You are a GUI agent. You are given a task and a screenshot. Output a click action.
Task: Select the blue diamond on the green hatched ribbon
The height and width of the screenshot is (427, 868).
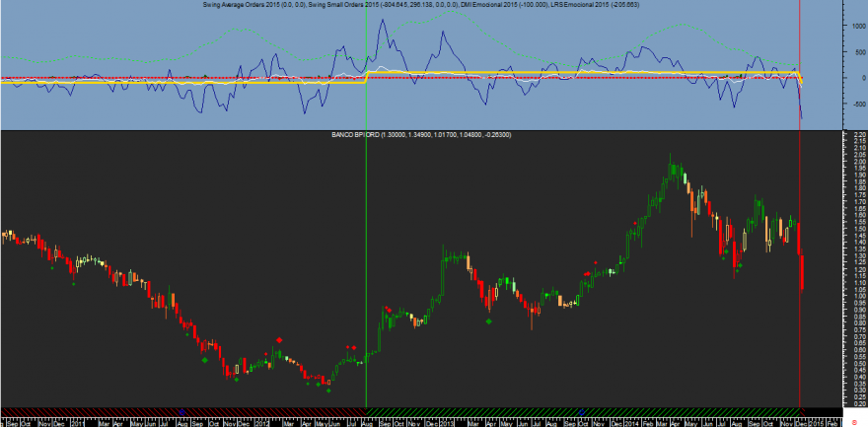click(x=582, y=411)
